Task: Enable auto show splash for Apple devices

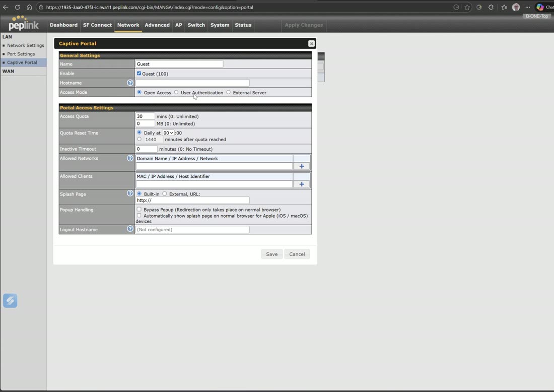Action: click(x=139, y=215)
